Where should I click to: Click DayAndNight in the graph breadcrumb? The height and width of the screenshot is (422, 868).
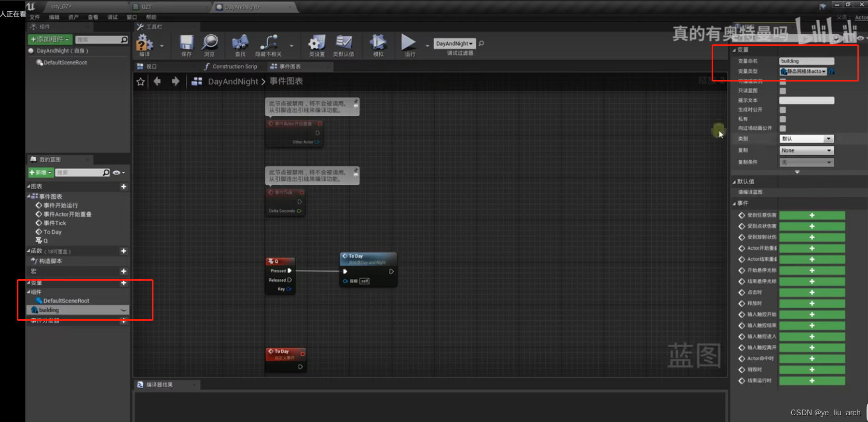pyautogui.click(x=233, y=82)
